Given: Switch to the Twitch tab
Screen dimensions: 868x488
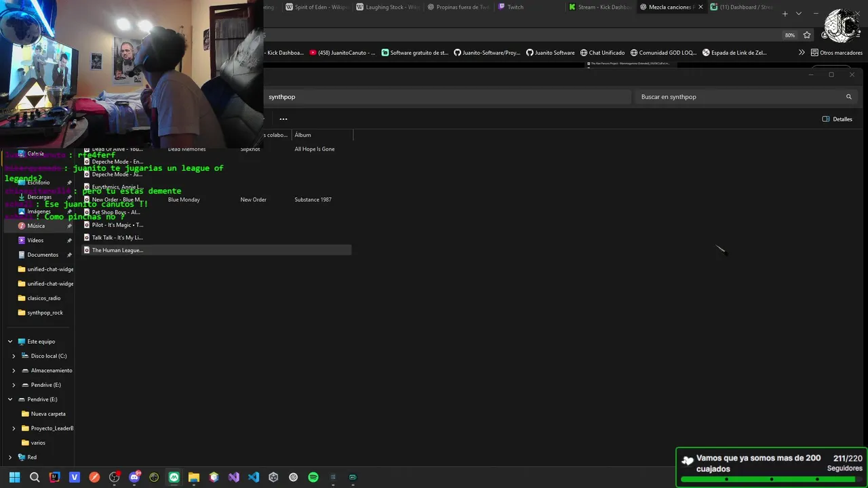Looking at the screenshot, I should tap(511, 7).
